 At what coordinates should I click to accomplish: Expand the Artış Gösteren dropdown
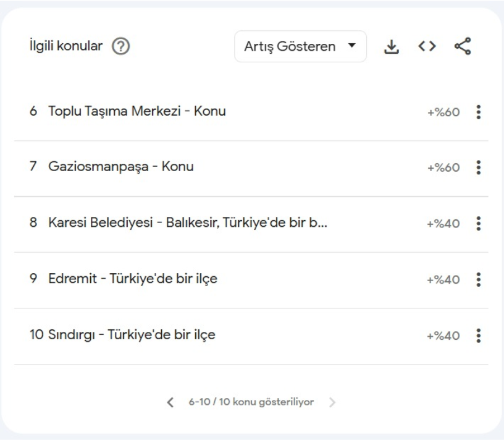point(300,47)
